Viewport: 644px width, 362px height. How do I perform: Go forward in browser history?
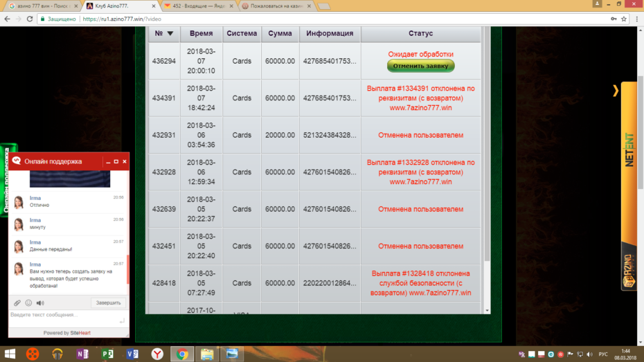(x=19, y=19)
